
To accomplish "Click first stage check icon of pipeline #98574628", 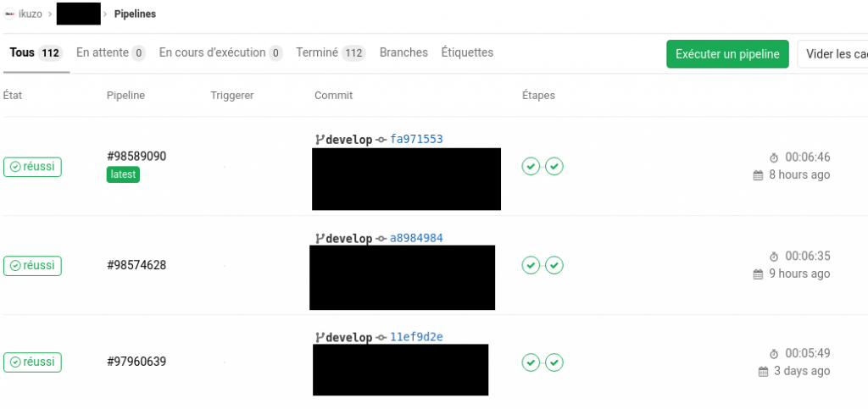I will [x=531, y=265].
